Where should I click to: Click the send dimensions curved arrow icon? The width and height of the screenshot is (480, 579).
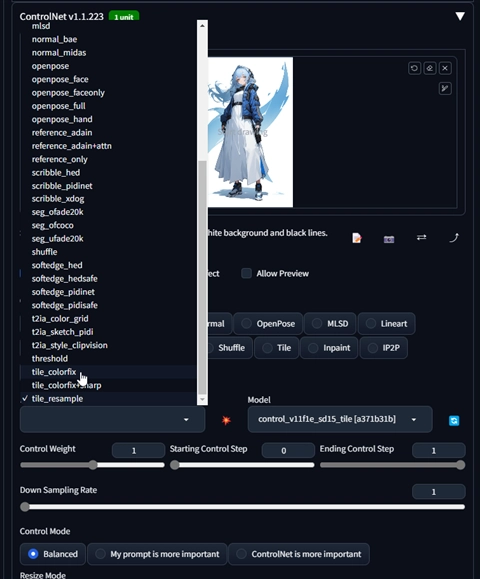pyautogui.click(x=454, y=237)
